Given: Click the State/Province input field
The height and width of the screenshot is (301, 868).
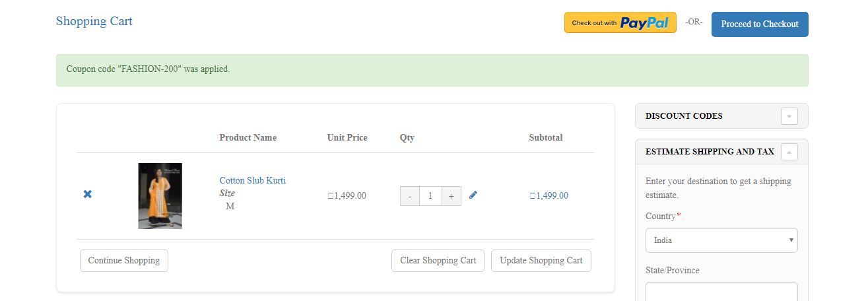Looking at the screenshot, I should click(721, 292).
